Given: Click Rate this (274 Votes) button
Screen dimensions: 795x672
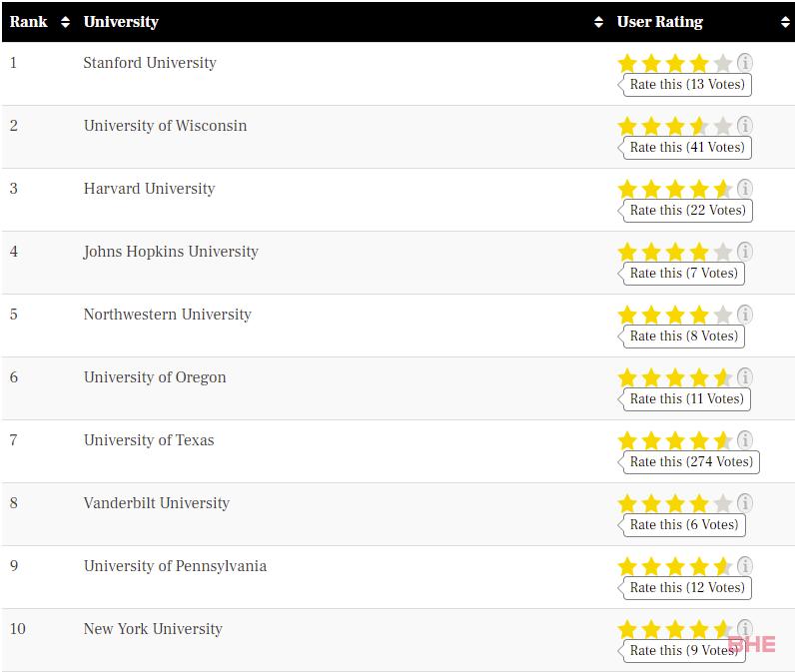Looking at the screenshot, I should click(x=690, y=462).
